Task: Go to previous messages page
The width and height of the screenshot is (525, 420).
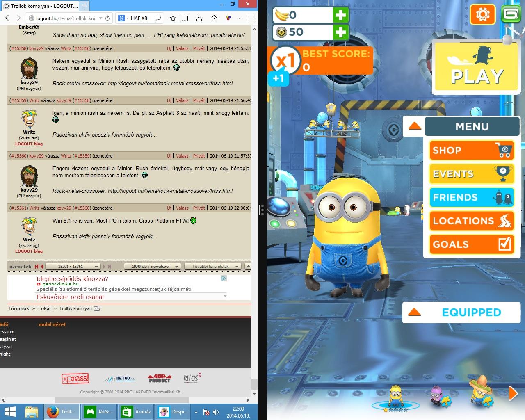Action: [x=42, y=267]
